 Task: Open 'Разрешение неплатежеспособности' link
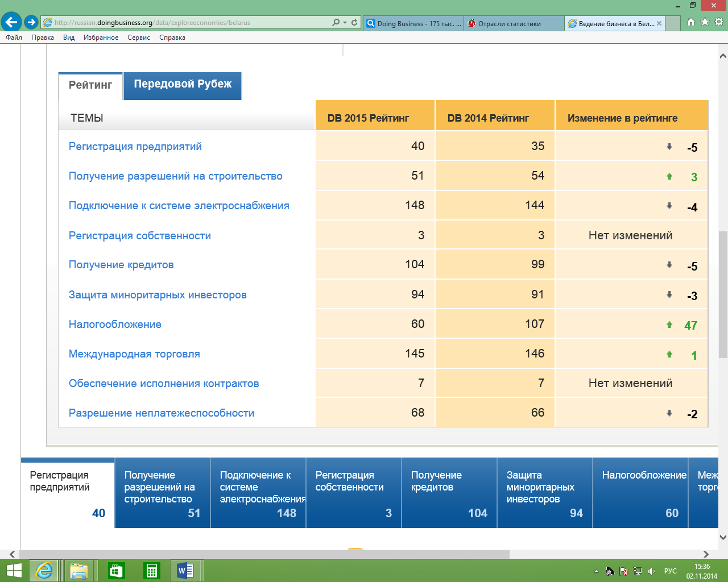click(162, 413)
